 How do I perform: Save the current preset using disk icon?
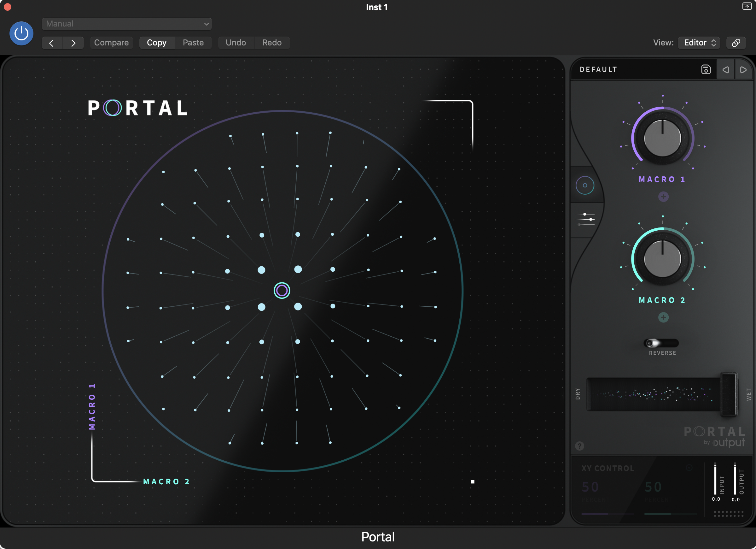pos(706,69)
